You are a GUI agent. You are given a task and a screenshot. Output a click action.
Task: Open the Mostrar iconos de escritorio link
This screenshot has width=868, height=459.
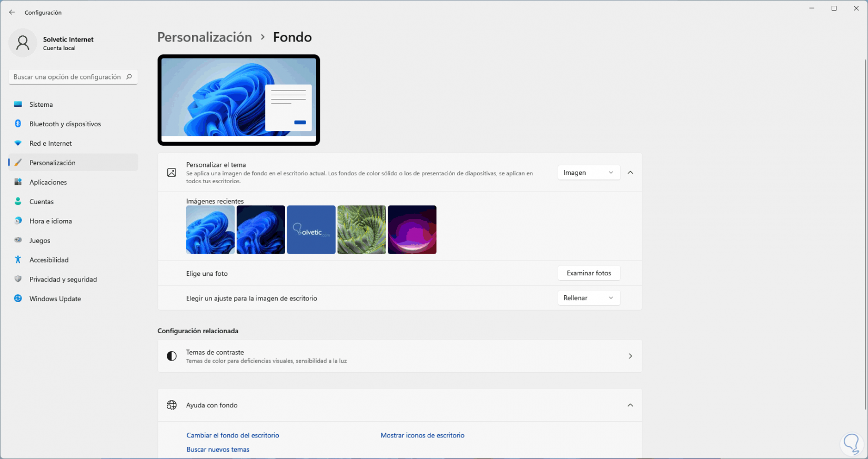click(422, 435)
